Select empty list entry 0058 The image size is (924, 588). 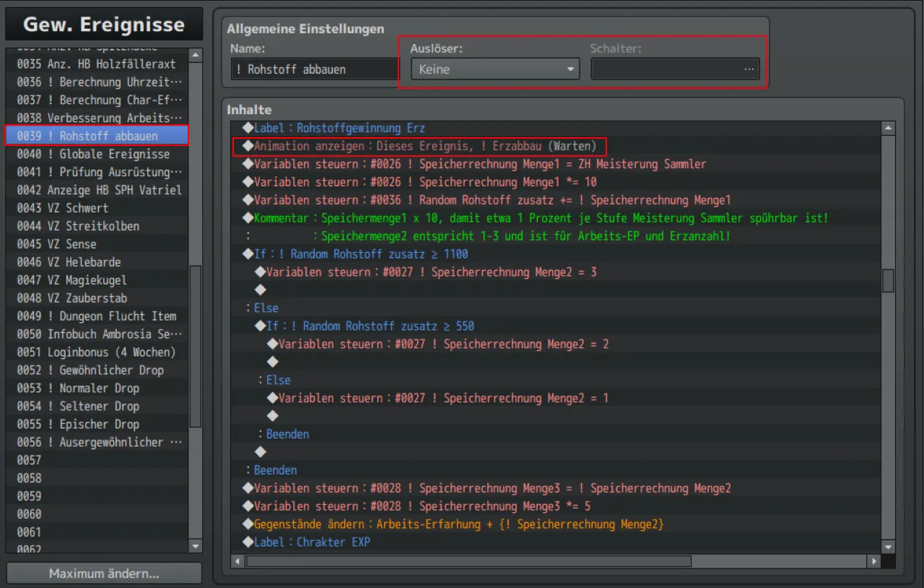tap(97, 479)
